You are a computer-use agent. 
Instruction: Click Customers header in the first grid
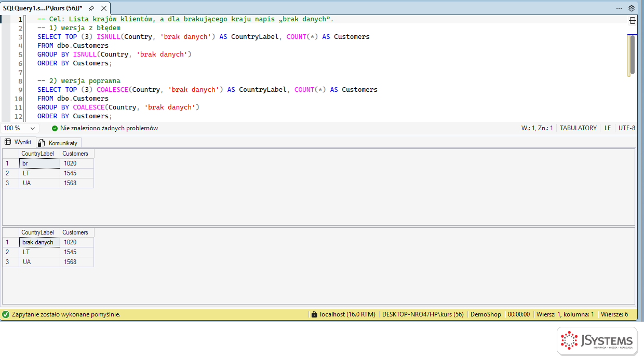(77, 154)
